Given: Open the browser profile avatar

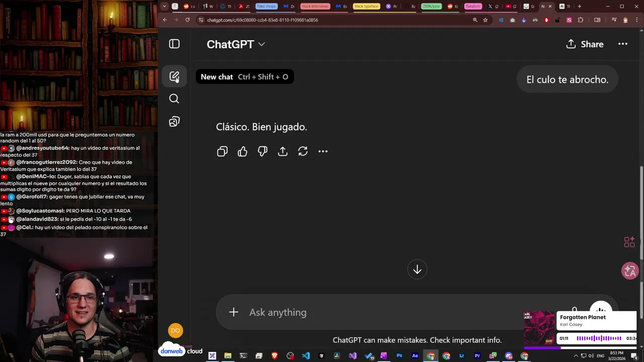Looking at the screenshot, I should (x=625, y=20).
